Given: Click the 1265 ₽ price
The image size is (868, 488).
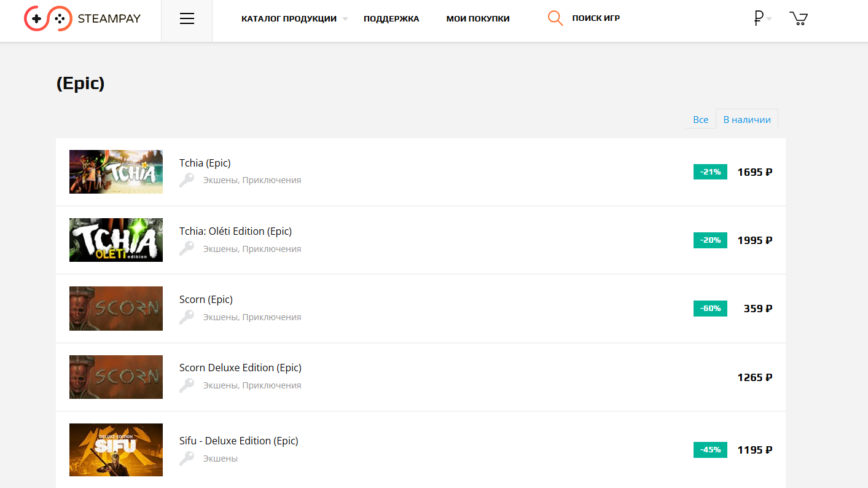Looking at the screenshot, I should (755, 377).
